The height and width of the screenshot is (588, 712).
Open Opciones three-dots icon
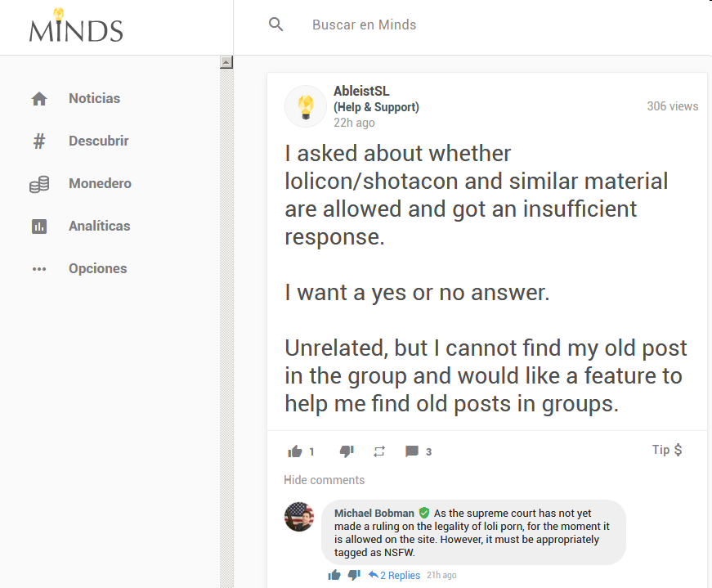pos(39,269)
